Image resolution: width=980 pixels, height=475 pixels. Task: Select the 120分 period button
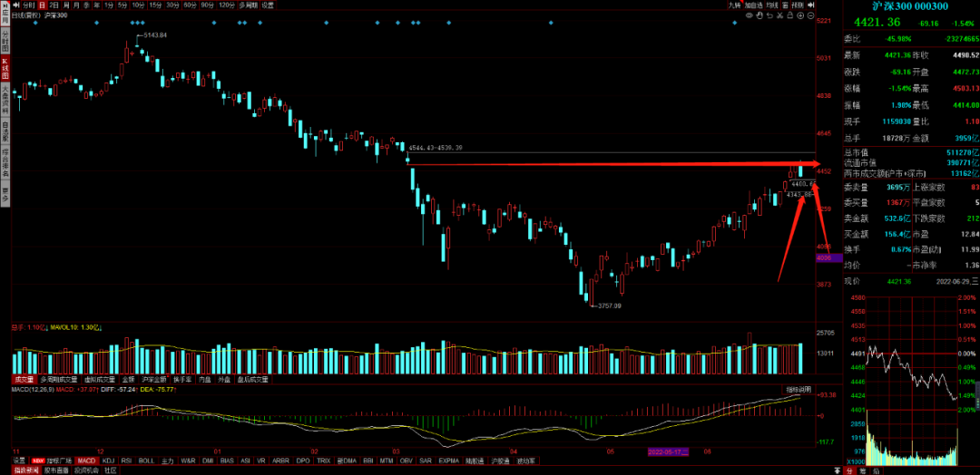pyautogui.click(x=225, y=5)
